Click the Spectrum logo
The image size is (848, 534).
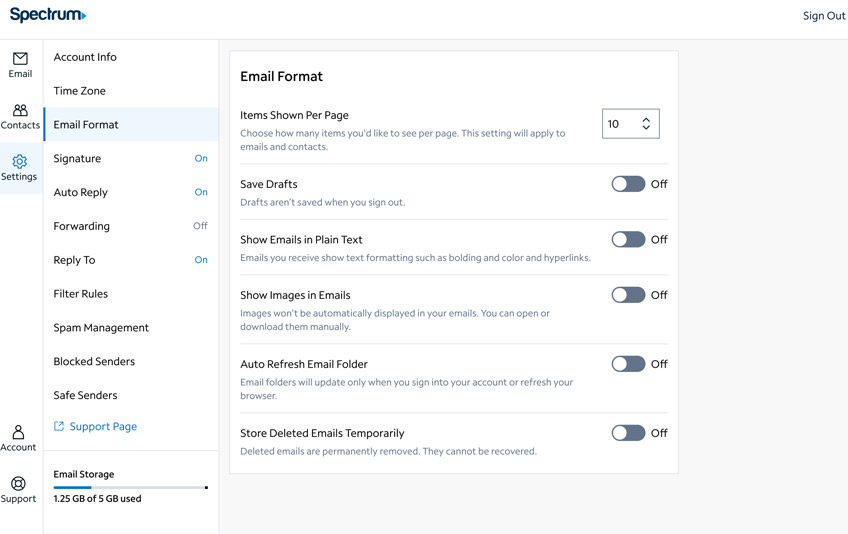pos(48,15)
